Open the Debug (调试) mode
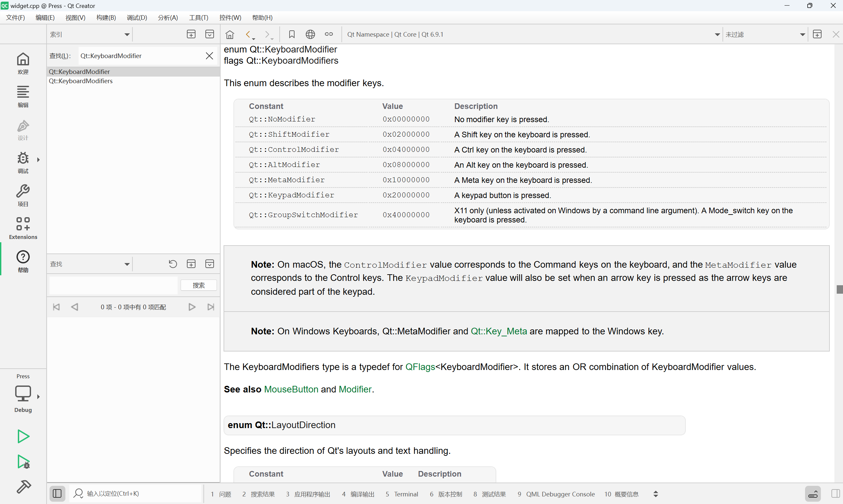This screenshot has width=843, height=504. coord(23,162)
